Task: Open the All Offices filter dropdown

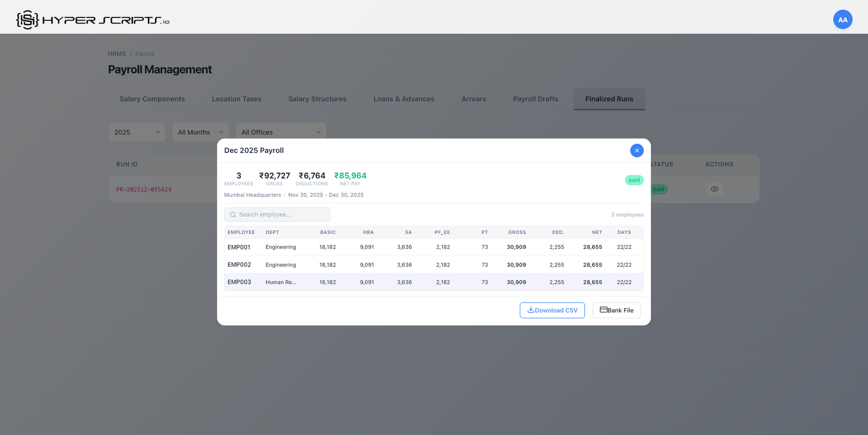Action: pyautogui.click(x=280, y=132)
